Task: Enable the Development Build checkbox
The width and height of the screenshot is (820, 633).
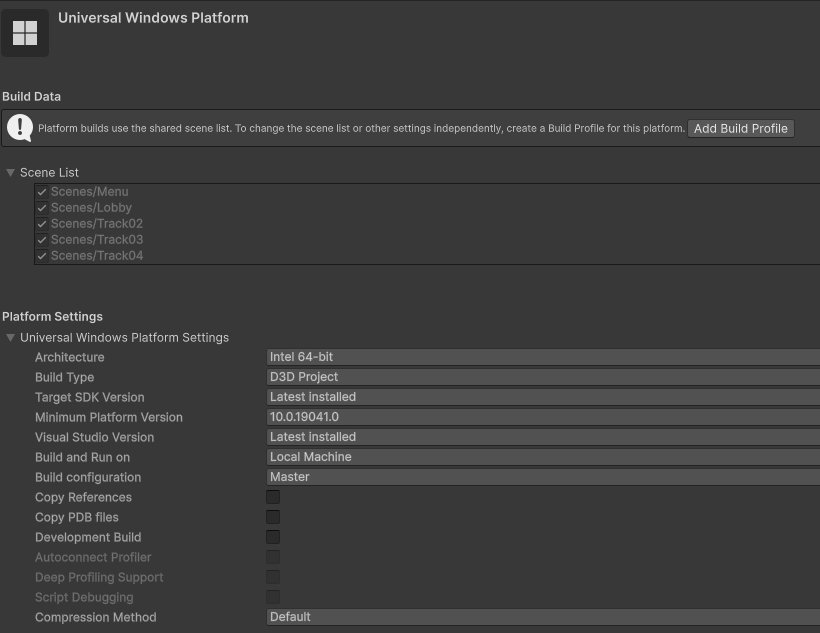Action: tap(273, 537)
